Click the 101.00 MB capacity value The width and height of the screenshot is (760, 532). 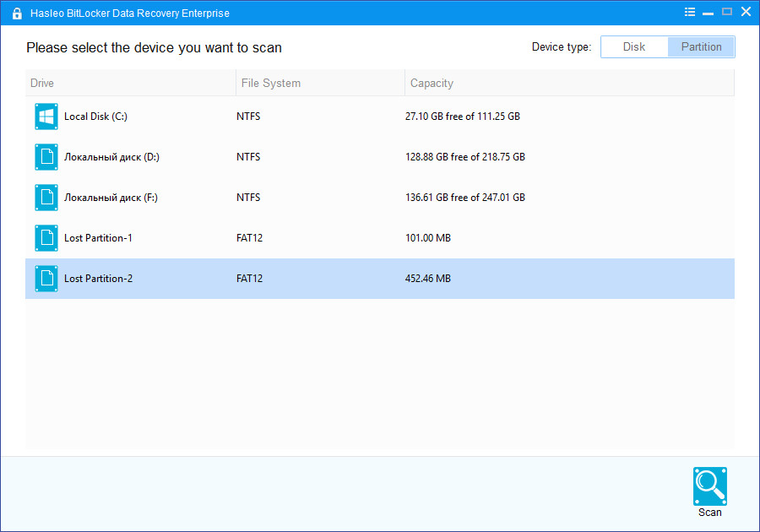tap(428, 238)
